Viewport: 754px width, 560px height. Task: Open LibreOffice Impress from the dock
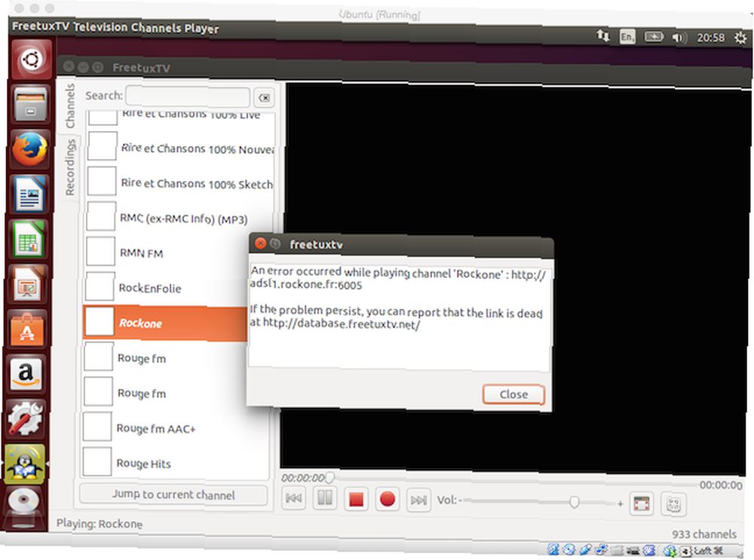coord(26,285)
